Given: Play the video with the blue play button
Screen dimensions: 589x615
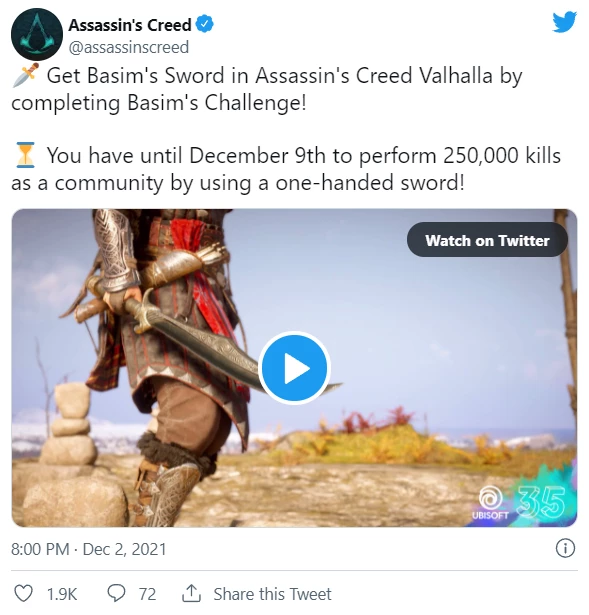Looking at the screenshot, I should tap(294, 368).
